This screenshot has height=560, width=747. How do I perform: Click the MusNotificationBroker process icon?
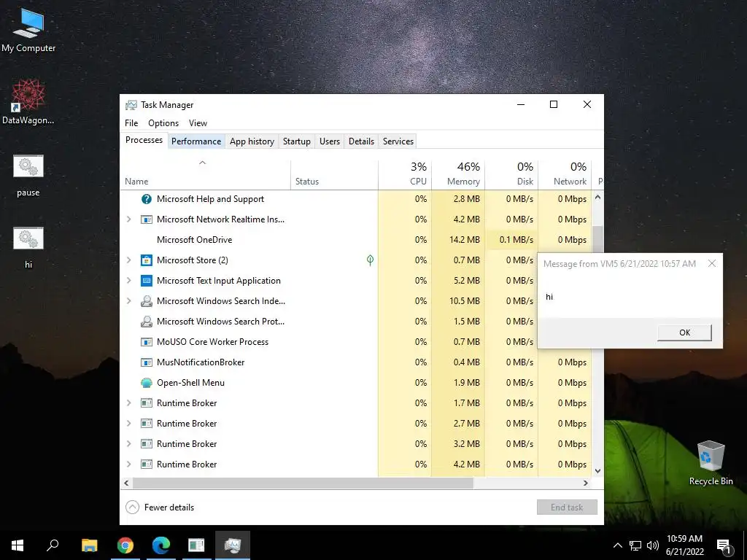click(x=146, y=362)
